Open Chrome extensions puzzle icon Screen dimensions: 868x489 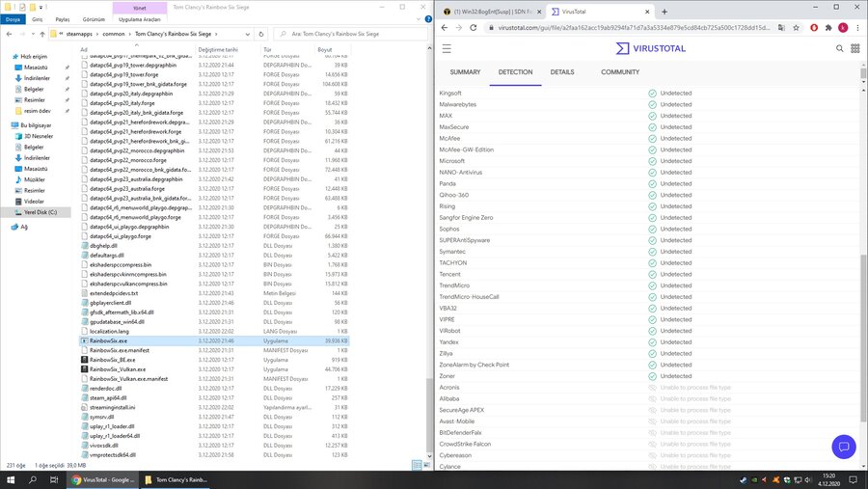[x=828, y=27]
